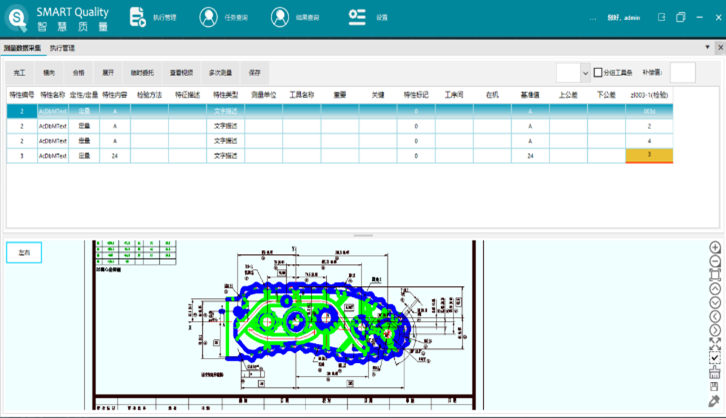Click the 补偿值 input field
726x418 pixels.
coord(683,72)
